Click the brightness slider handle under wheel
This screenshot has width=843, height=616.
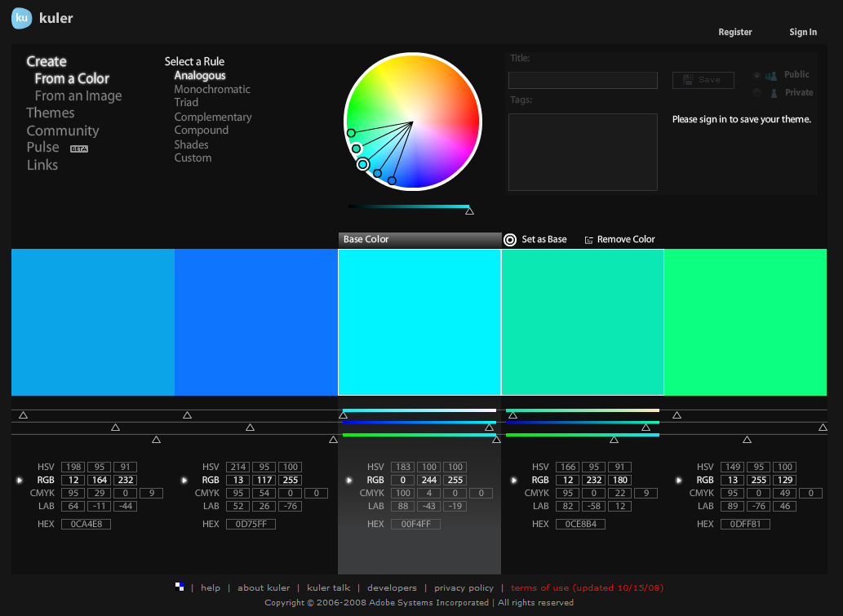[469, 211]
